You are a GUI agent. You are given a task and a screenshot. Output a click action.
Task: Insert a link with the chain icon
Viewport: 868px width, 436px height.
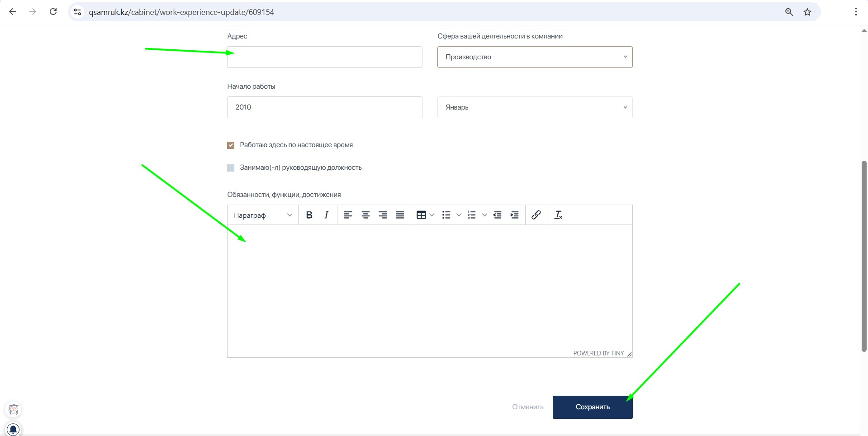click(x=536, y=215)
